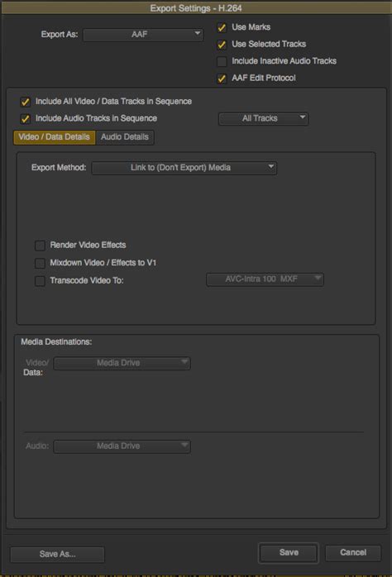Check Mixdown Video / Effects to V1
This screenshot has width=392, height=577.
[40, 263]
